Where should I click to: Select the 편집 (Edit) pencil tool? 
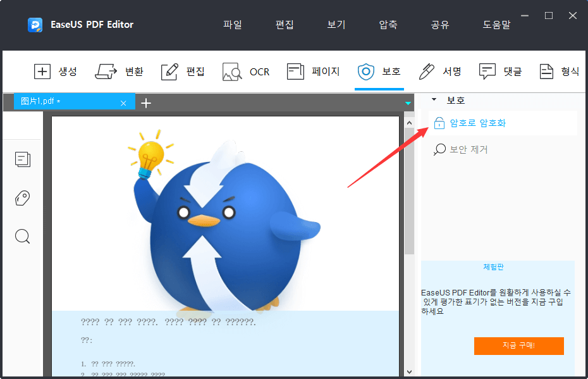click(x=182, y=71)
